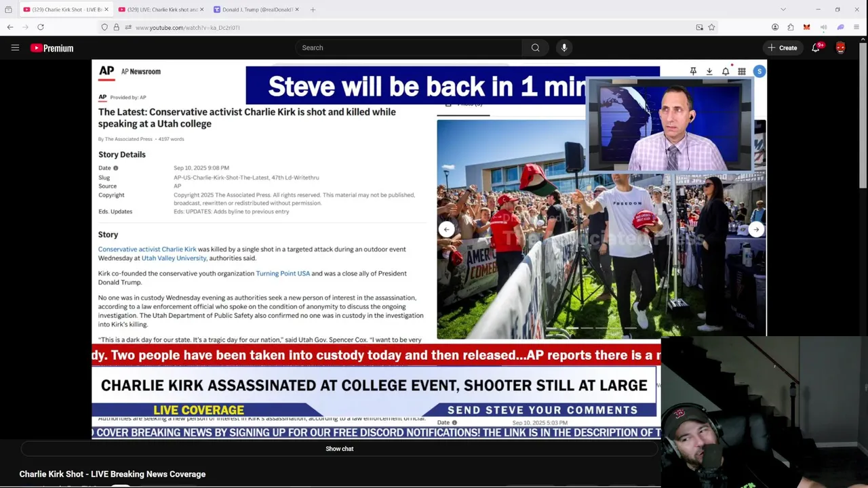The width and height of the screenshot is (868, 488).
Task: Open the AP Newsroom 'S' profile avatar
Action: pos(759,71)
